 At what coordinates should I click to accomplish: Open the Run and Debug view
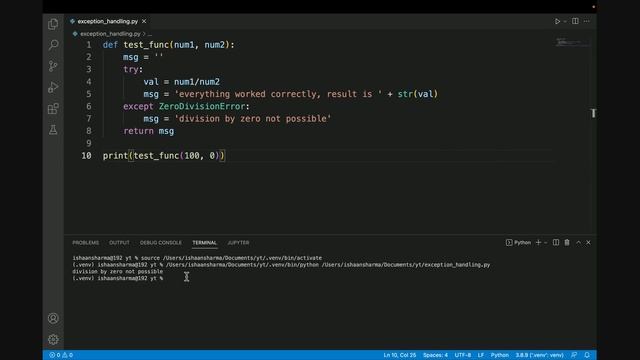(53, 87)
